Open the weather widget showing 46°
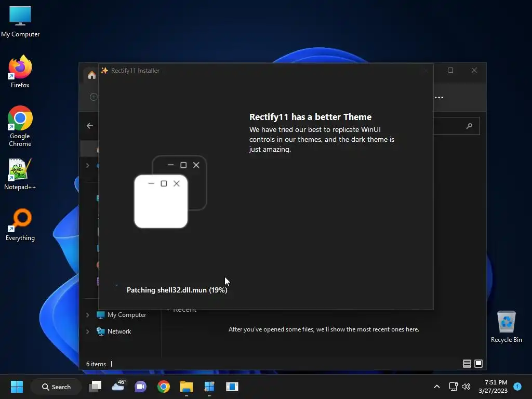 click(x=118, y=386)
